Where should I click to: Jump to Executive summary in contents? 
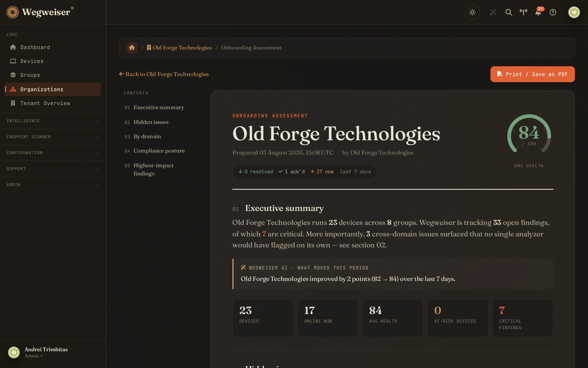pyautogui.click(x=154, y=107)
